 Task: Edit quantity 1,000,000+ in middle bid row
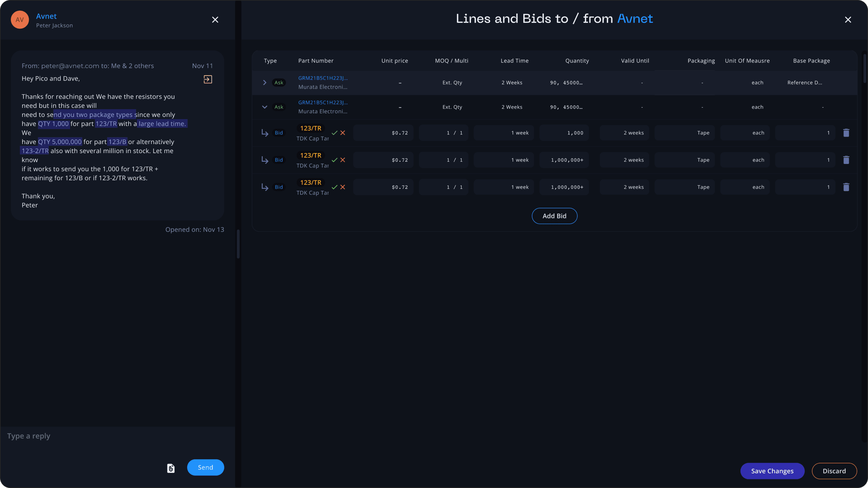564,160
